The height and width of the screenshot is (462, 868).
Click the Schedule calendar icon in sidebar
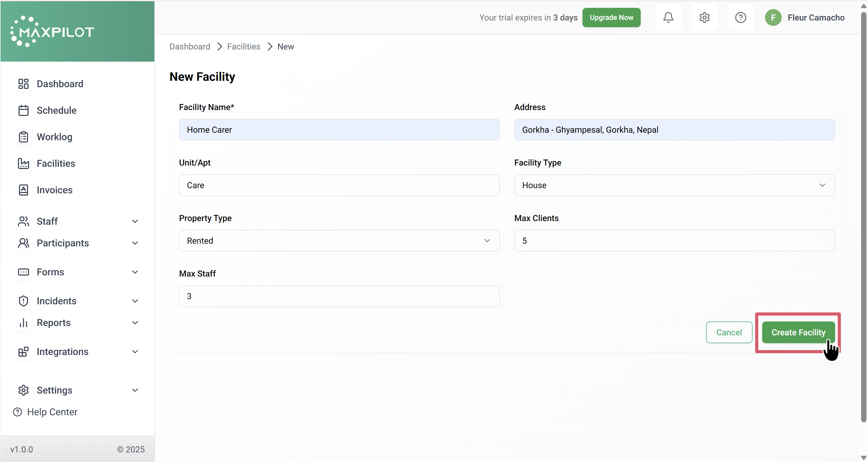[23, 110]
